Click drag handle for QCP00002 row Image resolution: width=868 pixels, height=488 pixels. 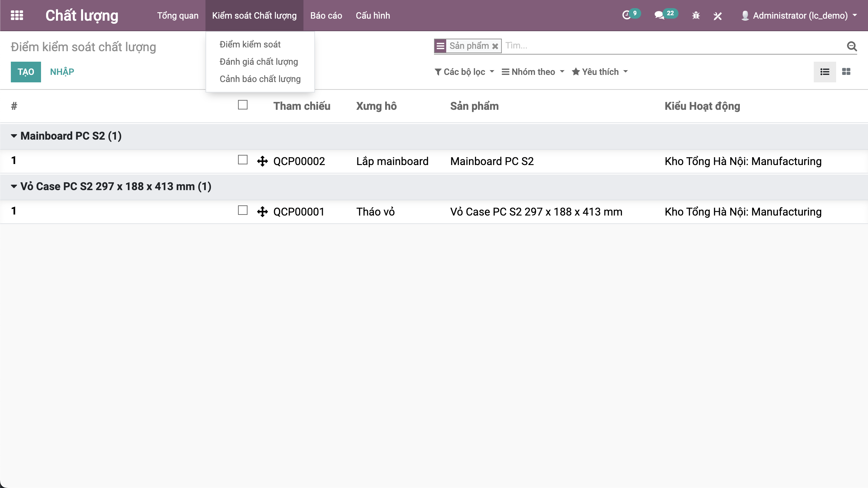pyautogui.click(x=262, y=161)
